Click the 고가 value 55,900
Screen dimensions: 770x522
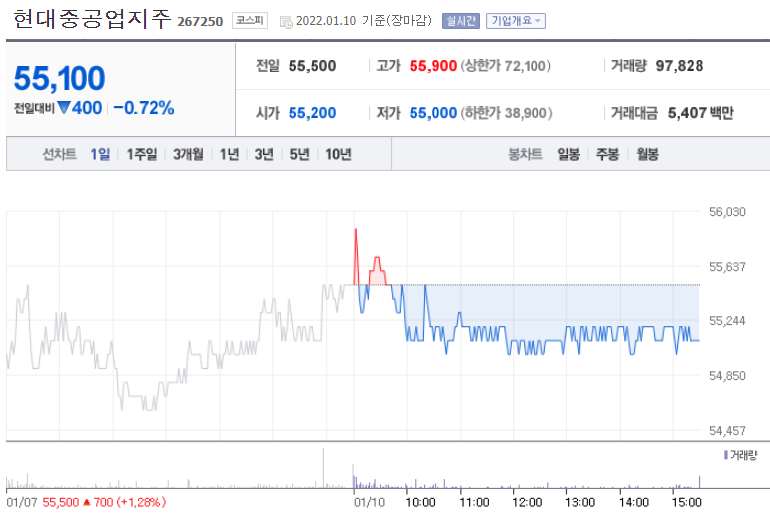(x=433, y=66)
